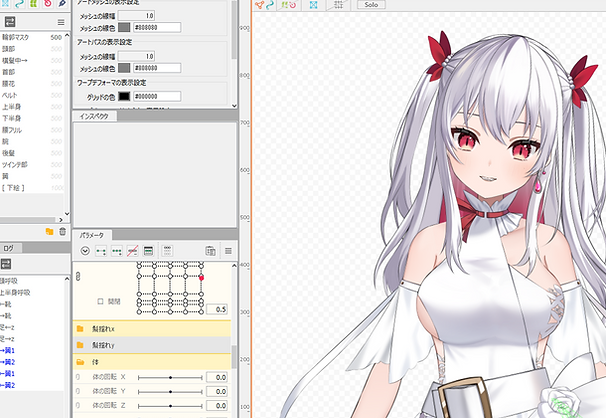Screen dimensions: 606x418
Task: Click the parameter list scroll up arrow
Action: [x=234, y=266]
